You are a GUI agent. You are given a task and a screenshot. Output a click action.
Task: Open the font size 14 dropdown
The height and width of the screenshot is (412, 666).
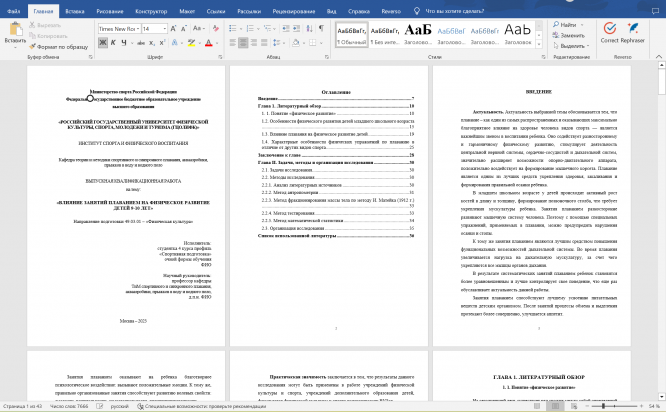[x=165, y=28]
